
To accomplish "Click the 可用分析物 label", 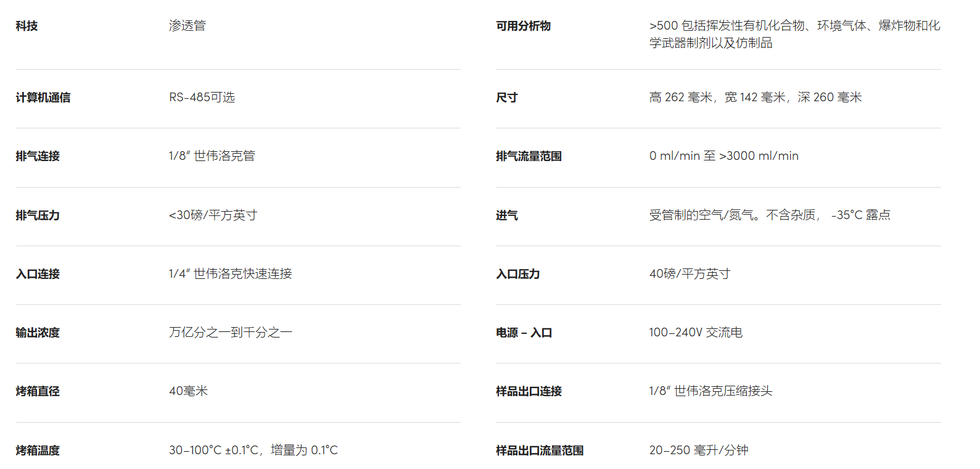I will point(523,26).
